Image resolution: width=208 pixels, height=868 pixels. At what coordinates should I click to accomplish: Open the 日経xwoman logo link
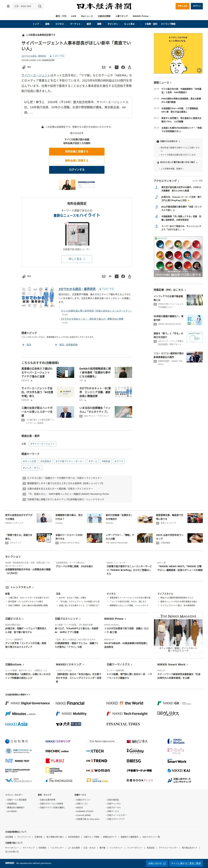pos(98,771)
